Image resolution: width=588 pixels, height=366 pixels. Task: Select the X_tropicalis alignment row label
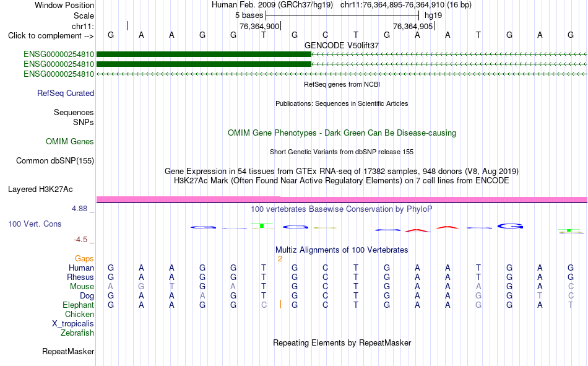pyautogui.click(x=73, y=324)
